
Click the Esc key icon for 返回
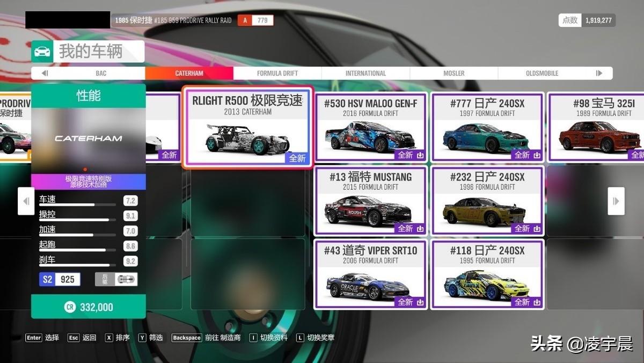tap(74, 338)
